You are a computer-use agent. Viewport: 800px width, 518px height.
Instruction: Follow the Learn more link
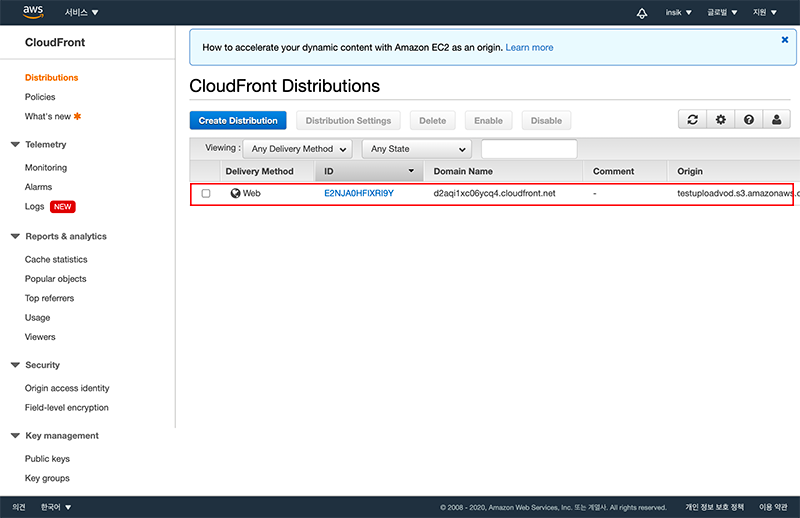tap(529, 47)
